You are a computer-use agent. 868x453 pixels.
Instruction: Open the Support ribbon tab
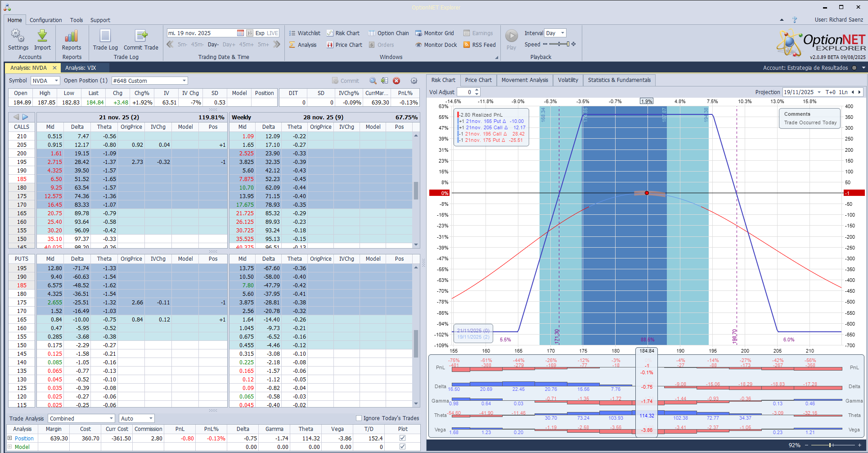100,20
